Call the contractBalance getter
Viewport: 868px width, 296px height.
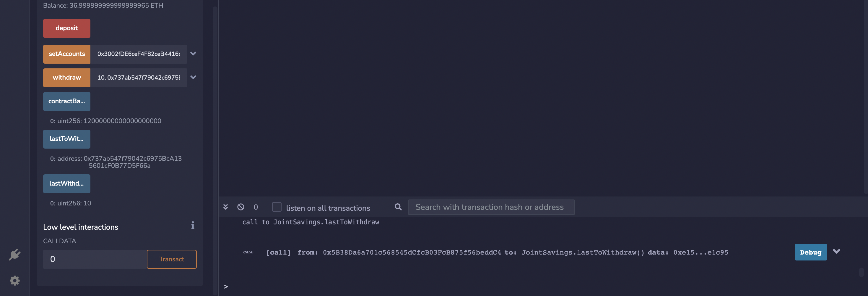[x=66, y=101]
